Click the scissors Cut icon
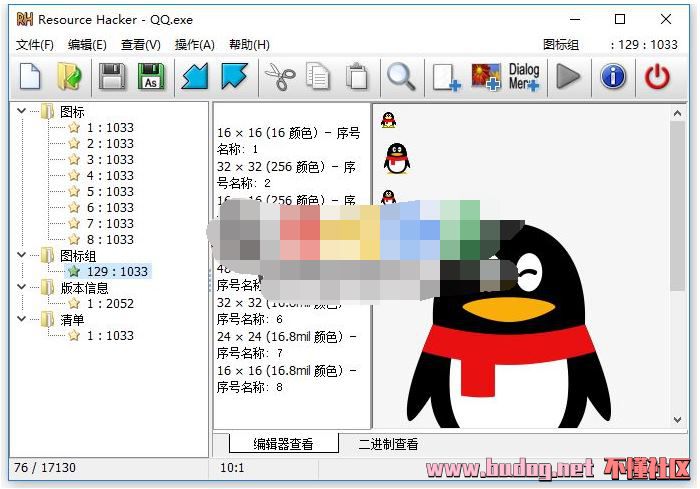 coord(280,77)
